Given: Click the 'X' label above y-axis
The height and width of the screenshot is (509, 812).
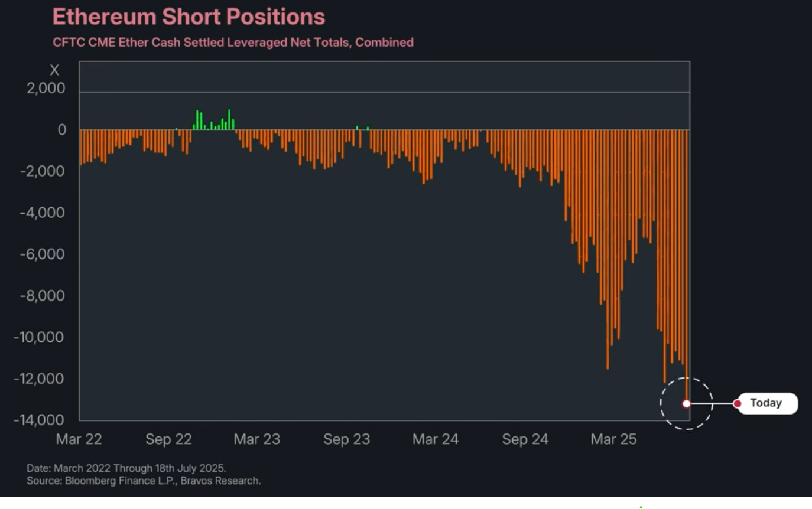Looking at the screenshot, I should pyautogui.click(x=54, y=71).
